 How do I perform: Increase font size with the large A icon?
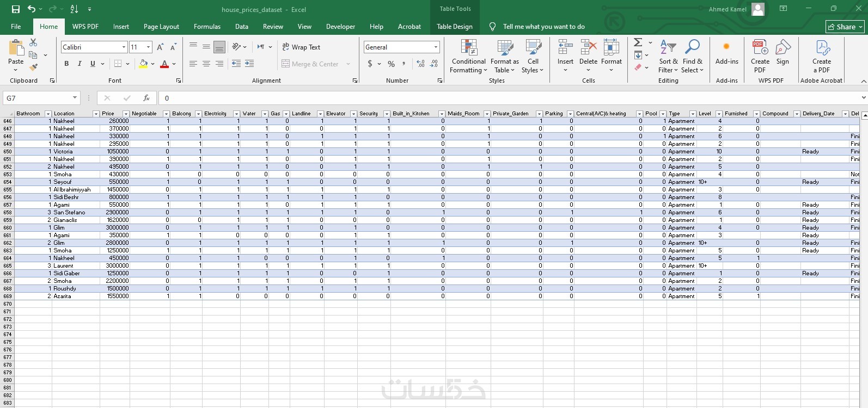tap(160, 47)
